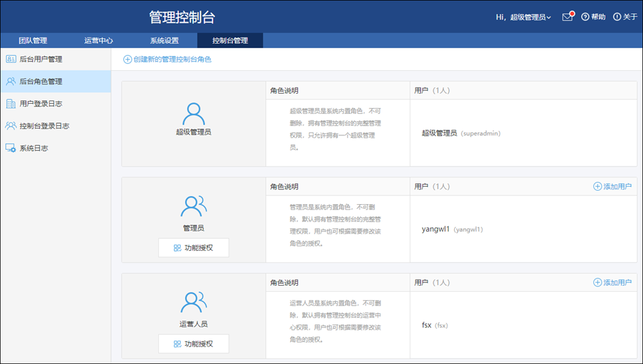
Task: Select 后台角色管理 in the sidebar
Action: 40,82
